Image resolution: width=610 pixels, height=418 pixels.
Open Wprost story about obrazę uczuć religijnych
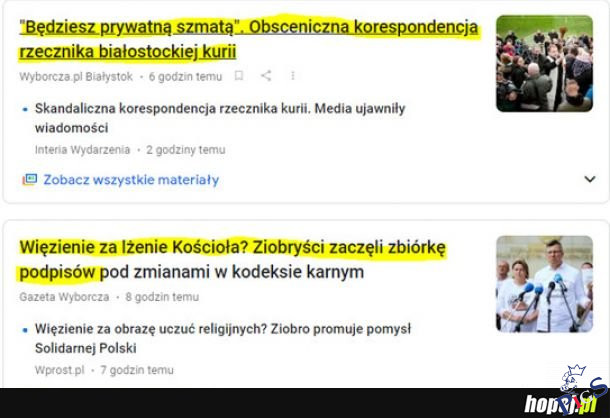tap(223, 338)
